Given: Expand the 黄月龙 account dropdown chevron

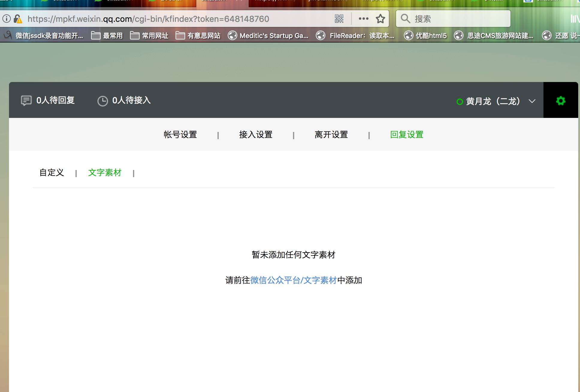Looking at the screenshot, I should pos(532,101).
